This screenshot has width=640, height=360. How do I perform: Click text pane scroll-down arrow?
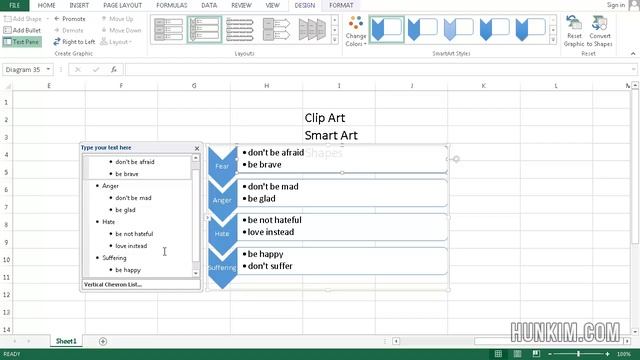coord(196,273)
